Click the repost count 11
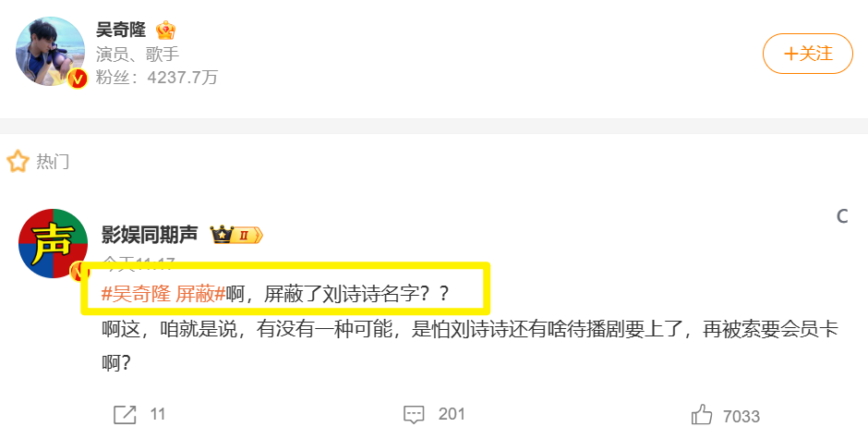This screenshot has height=439, width=868. pos(158,415)
